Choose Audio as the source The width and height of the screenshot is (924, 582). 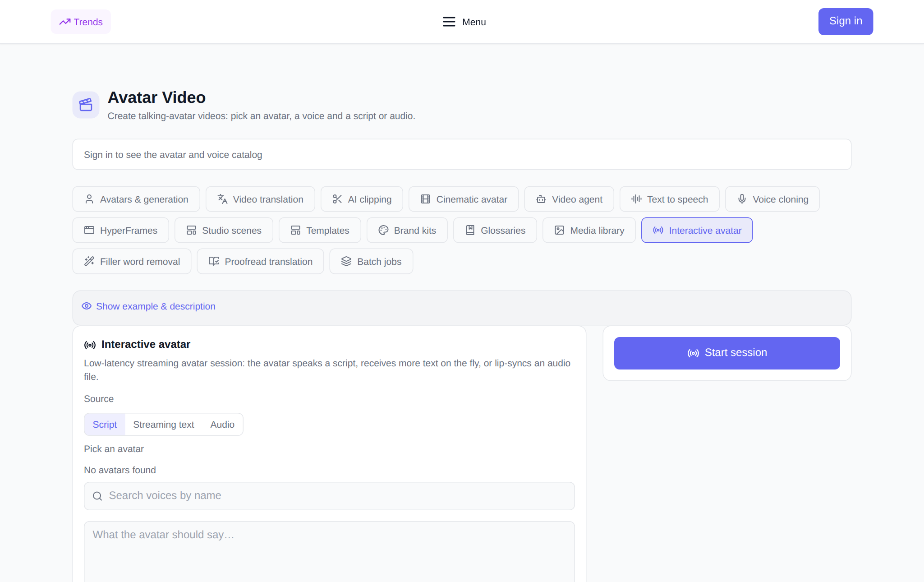click(x=222, y=425)
